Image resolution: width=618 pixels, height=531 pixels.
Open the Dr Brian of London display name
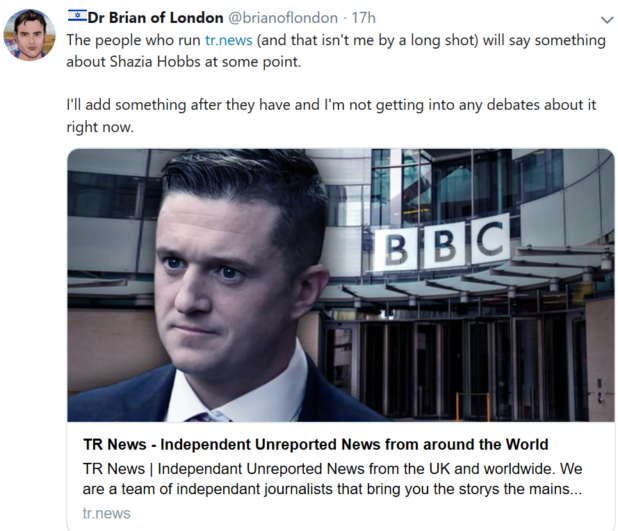tap(155, 18)
